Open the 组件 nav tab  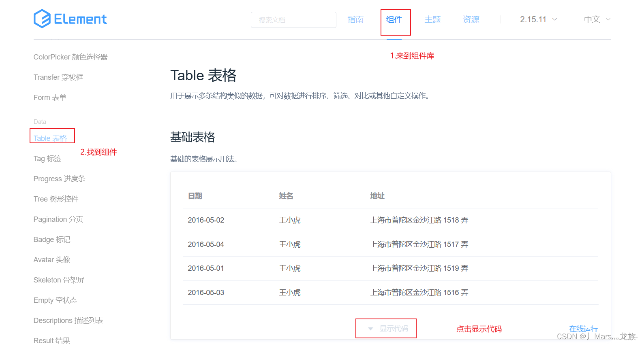[394, 19]
